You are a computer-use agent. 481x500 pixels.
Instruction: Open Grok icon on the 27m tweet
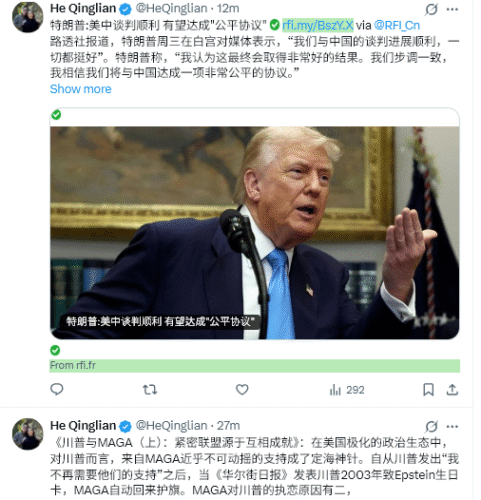pos(431,426)
